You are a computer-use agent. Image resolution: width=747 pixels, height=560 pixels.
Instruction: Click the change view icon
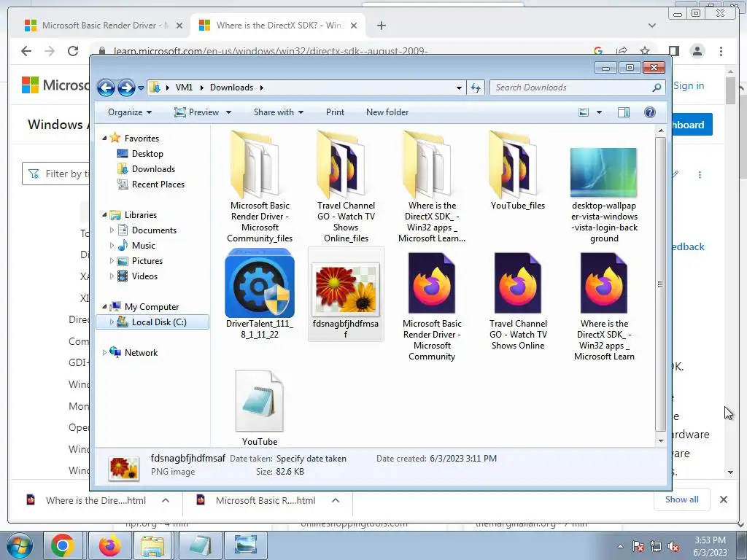[584, 112]
